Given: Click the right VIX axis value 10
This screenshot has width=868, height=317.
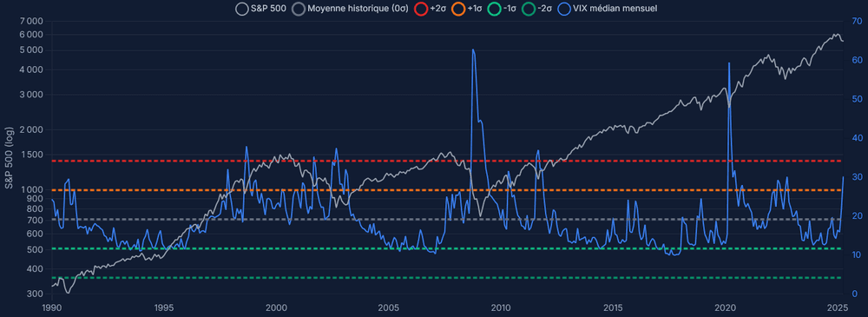Looking at the screenshot, I should pos(856,255).
